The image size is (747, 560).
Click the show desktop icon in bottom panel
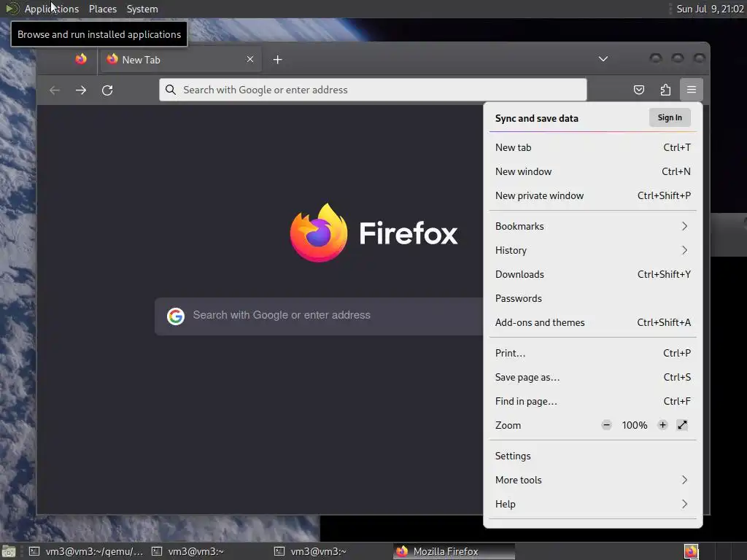[9, 551]
